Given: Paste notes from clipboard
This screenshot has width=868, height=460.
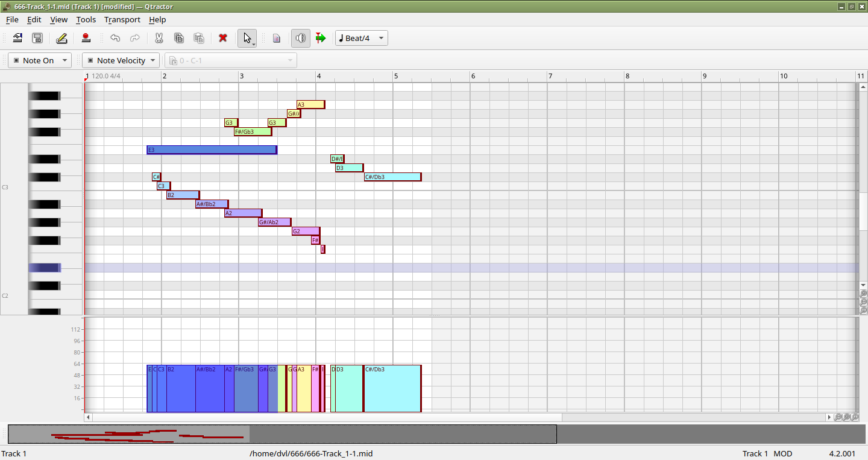Looking at the screenshot, I should (199, 38).
